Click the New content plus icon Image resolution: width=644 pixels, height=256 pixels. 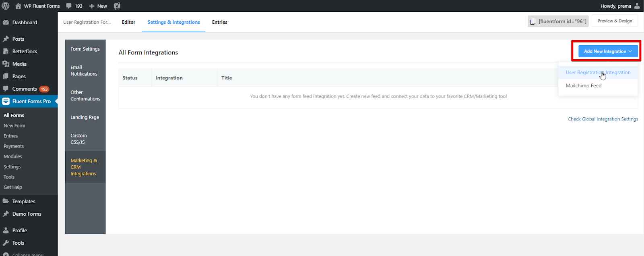tap(92, 6)
